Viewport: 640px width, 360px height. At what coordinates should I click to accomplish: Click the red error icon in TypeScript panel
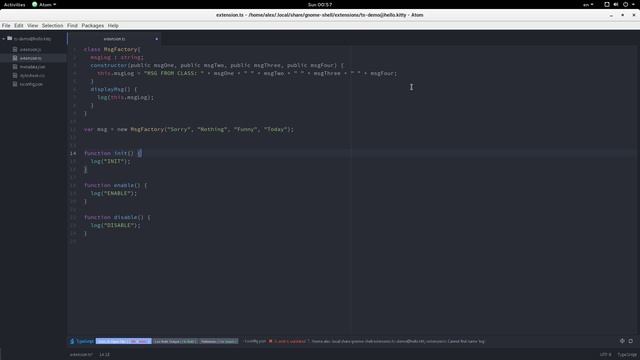pos(270,341)
